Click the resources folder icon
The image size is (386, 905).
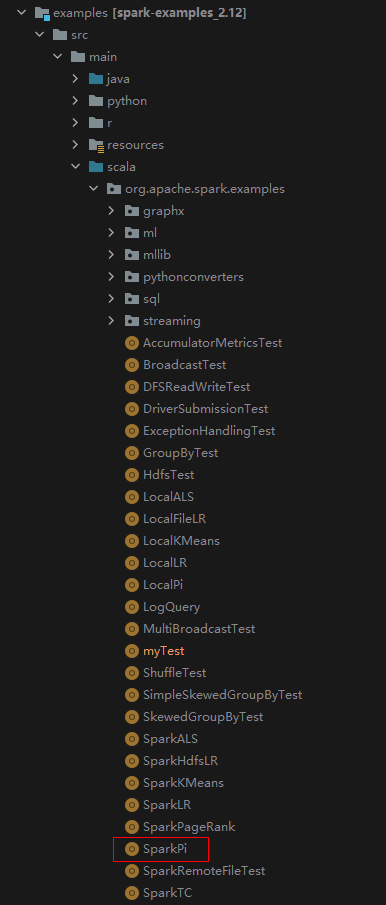[x=96, y=145]
